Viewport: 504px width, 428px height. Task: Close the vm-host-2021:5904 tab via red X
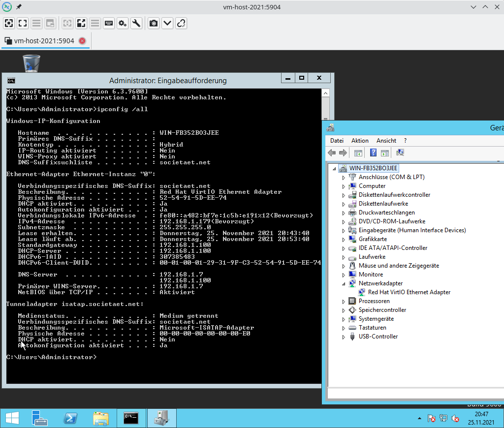click(x=82, y=41)
